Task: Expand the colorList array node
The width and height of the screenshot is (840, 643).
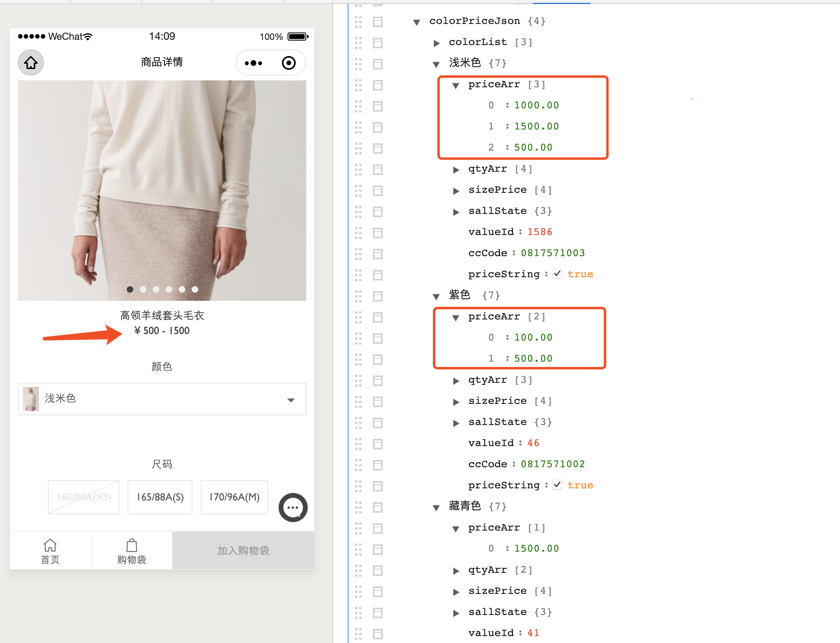Action: tap(437, 43)
